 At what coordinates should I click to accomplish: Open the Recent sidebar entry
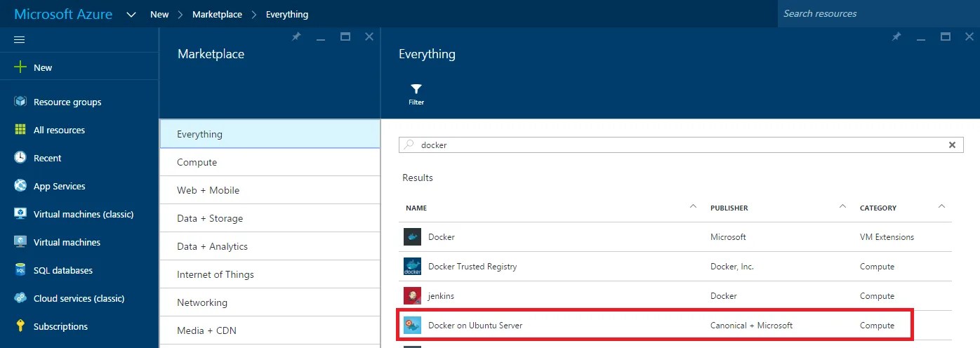point(79,158)
